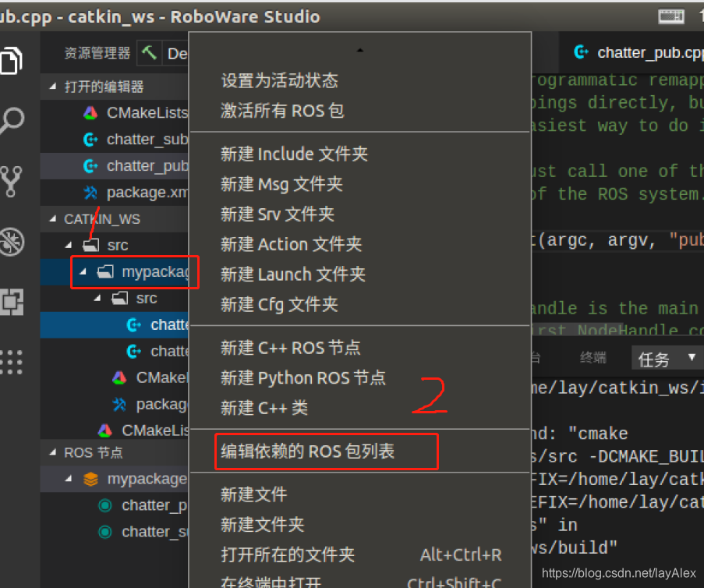Image resolution: width=704 pixels, height=588 pixels.
Task: Collapse the 打开的编辑器 section
Action: click(53, 87)
